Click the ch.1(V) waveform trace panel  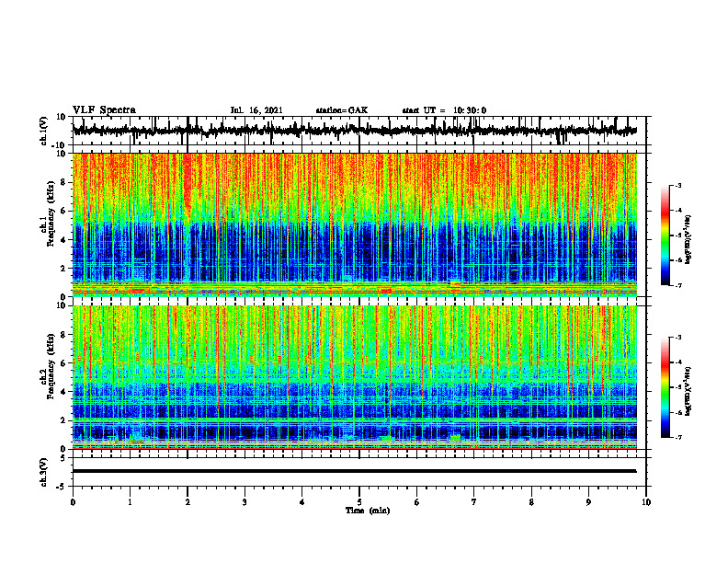pos(359,131)
